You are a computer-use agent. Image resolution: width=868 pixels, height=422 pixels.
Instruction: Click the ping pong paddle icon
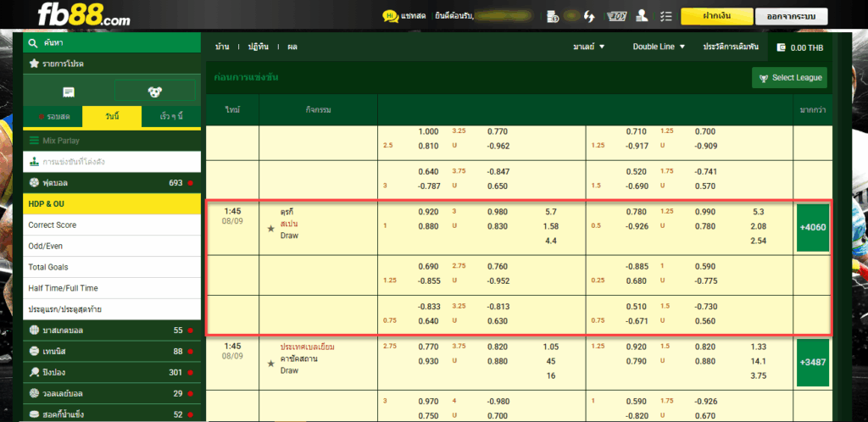point(34,372)
